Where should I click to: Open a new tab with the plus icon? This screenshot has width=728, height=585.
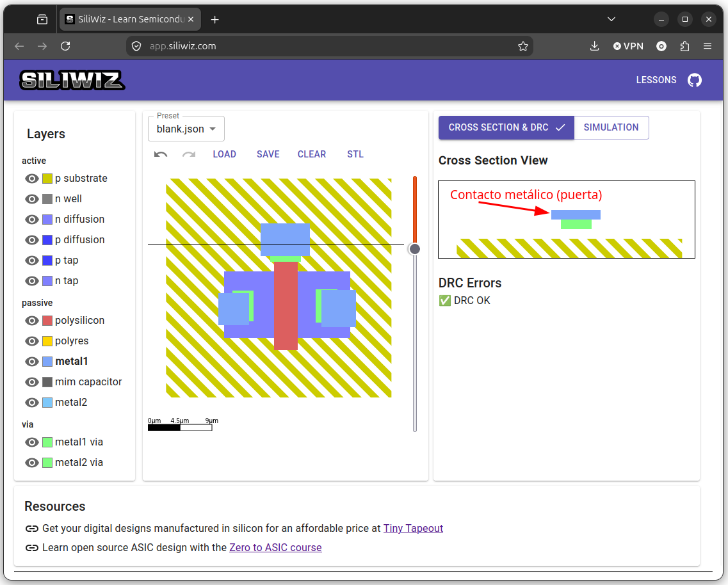click(214, 19)
